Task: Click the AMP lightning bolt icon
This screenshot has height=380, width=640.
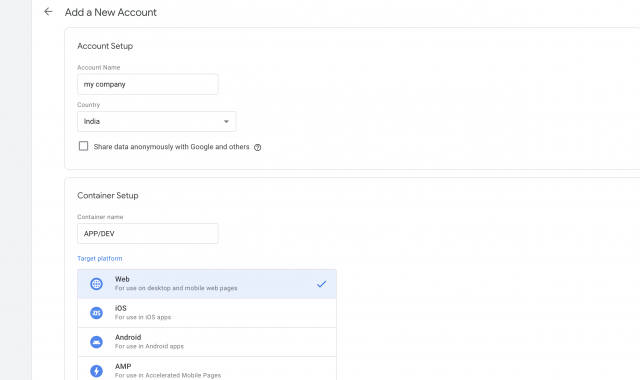Action: [x=96, y=371]
